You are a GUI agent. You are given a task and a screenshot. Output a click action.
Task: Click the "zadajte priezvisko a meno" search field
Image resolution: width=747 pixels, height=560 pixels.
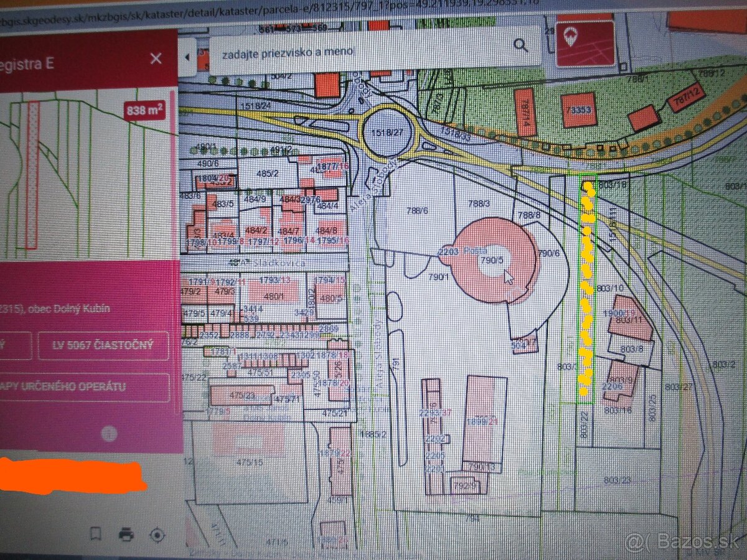[x=361, y=51]
